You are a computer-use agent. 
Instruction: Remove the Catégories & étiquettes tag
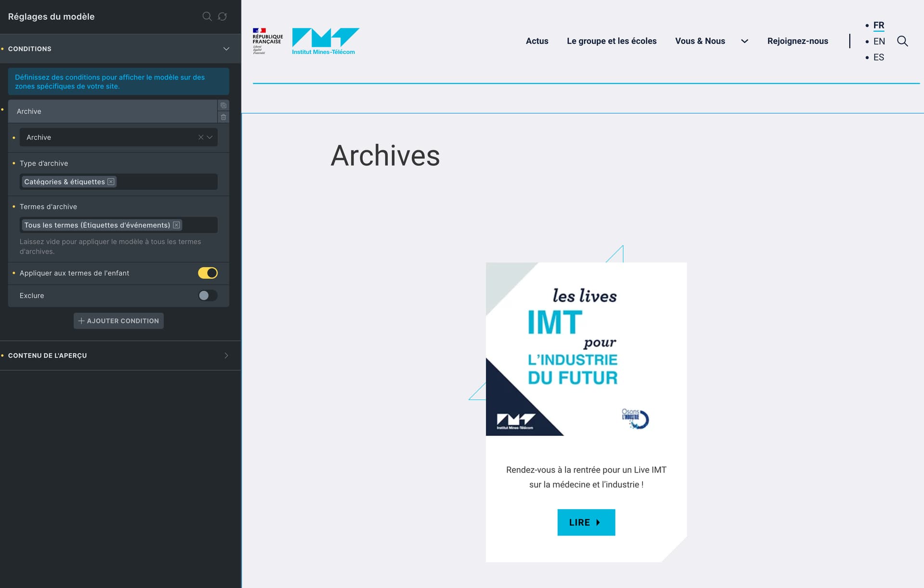(x=111, y=181)
